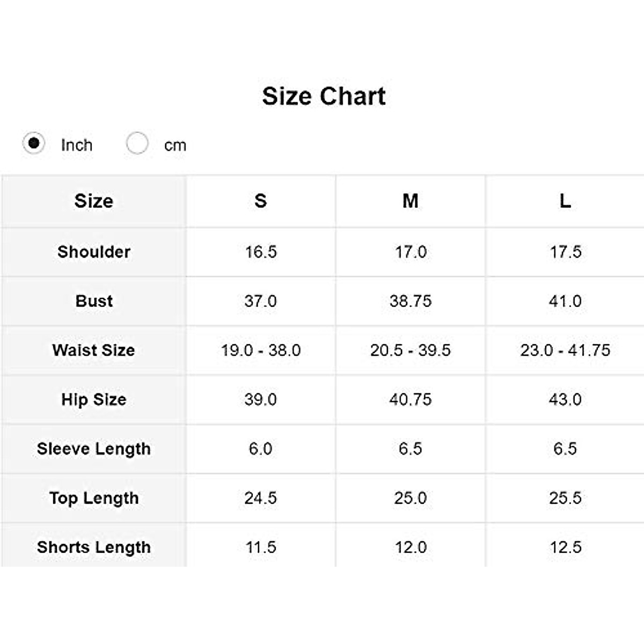Click the Size header cell
The image size is (644, 644).
(x=94, y=201)
